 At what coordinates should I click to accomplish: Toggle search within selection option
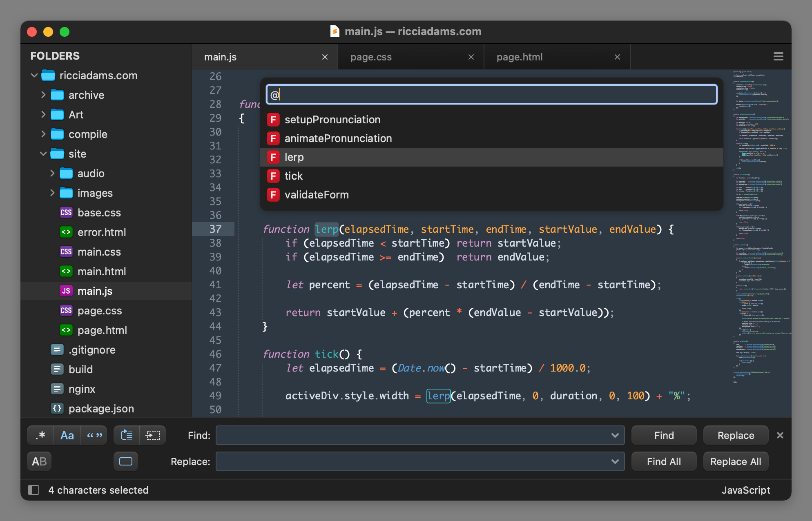tap(153, 435)
